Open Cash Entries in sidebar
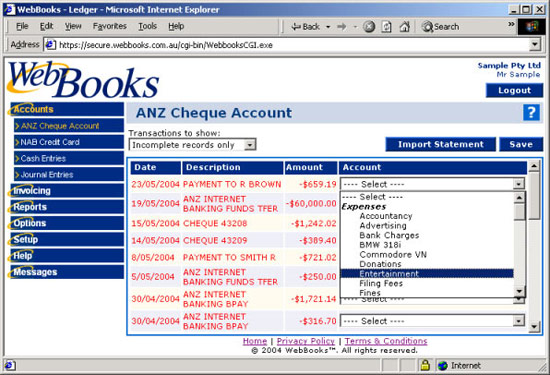Image resolution: width=550 pixels, height=375 pixels. click(69, 158)
